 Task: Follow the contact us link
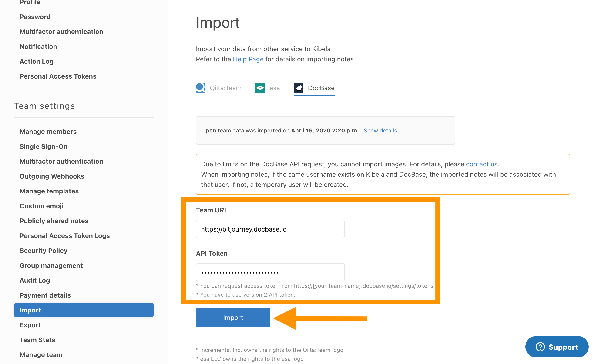coord(481,164)
